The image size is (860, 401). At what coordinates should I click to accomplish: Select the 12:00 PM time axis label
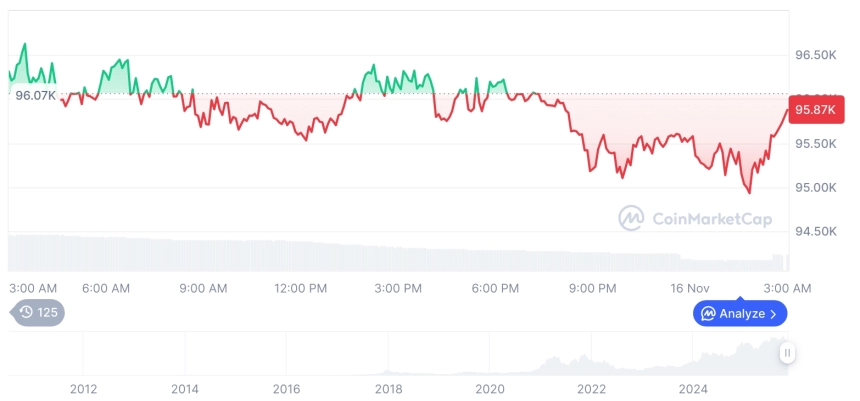coord(301,288)
